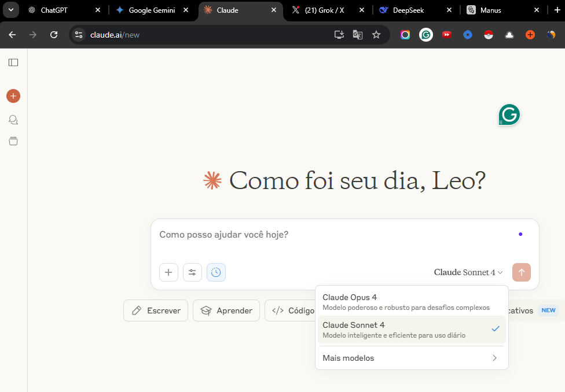Click the attachment plus button in composer

tap(168, 272)
